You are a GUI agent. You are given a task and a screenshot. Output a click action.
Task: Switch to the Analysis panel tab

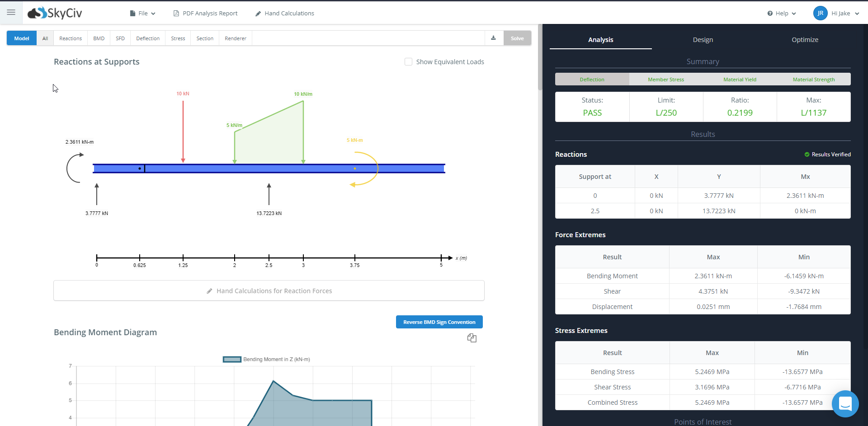(601, 40)
